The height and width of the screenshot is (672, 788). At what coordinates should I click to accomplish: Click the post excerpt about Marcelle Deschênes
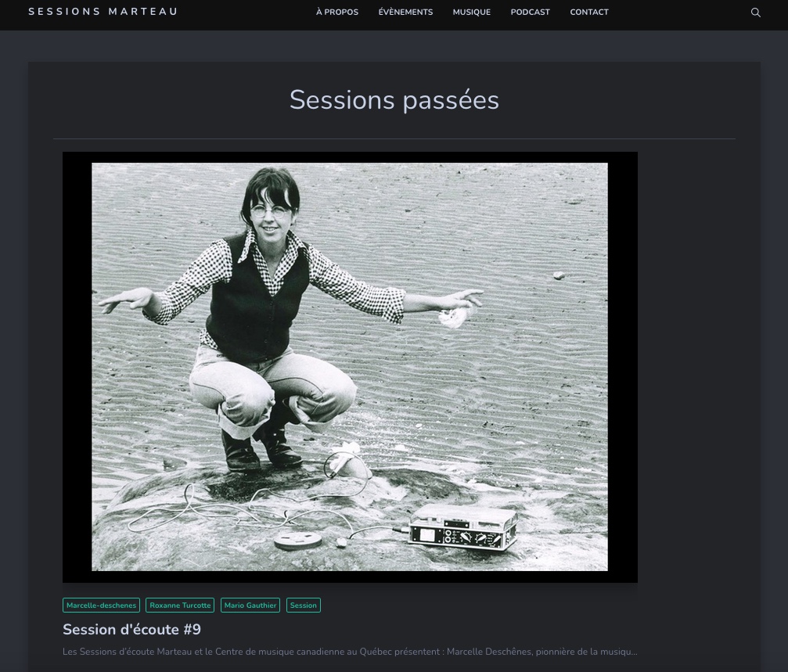tap(350, 652)
